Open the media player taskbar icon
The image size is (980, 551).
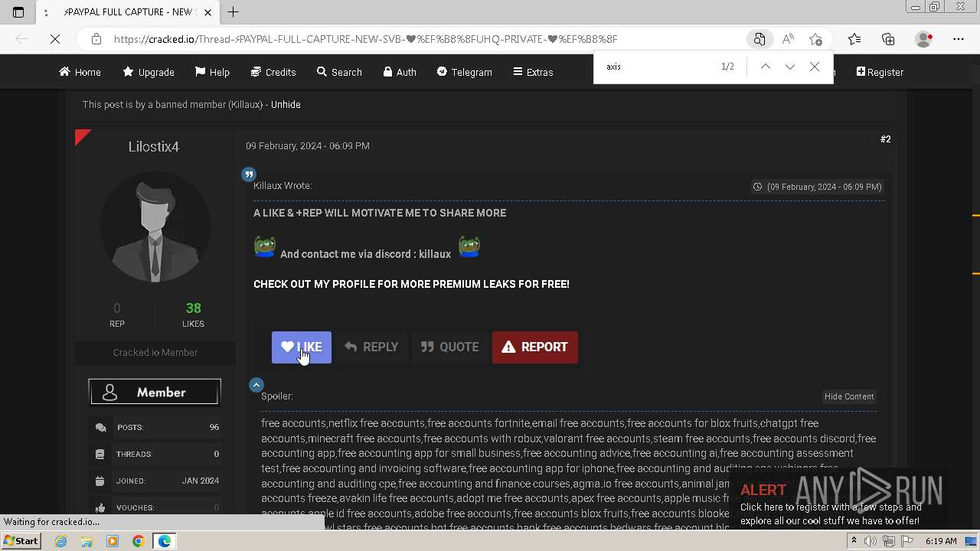(113, 541)
